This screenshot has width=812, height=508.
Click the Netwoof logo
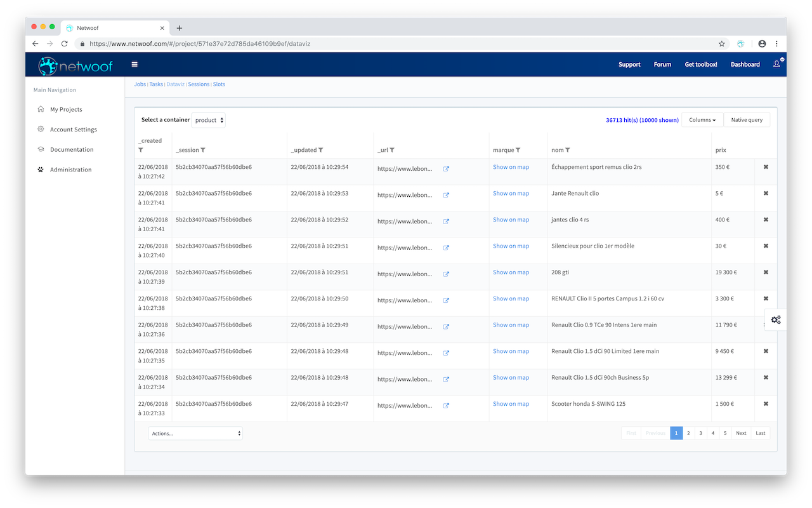coord(75,65)
